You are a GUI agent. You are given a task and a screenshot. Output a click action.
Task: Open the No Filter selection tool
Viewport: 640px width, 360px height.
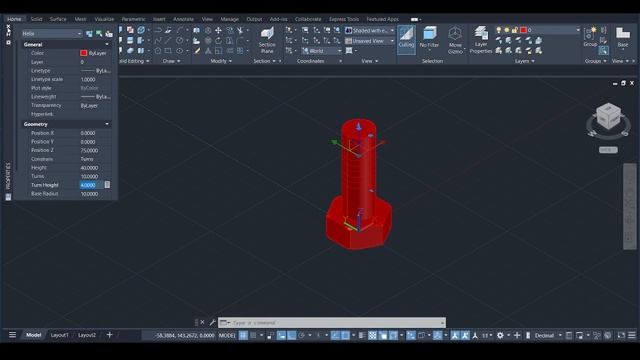(x=429, y=38)
